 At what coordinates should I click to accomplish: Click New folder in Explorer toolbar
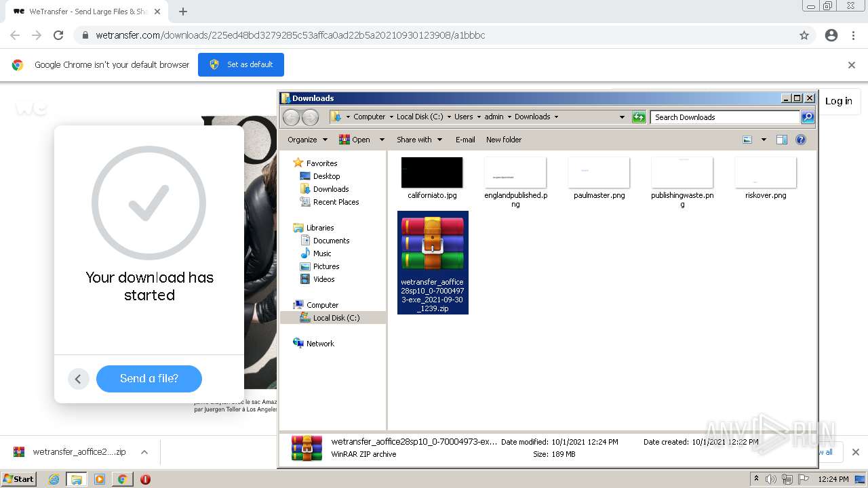[x=504, y=140]
